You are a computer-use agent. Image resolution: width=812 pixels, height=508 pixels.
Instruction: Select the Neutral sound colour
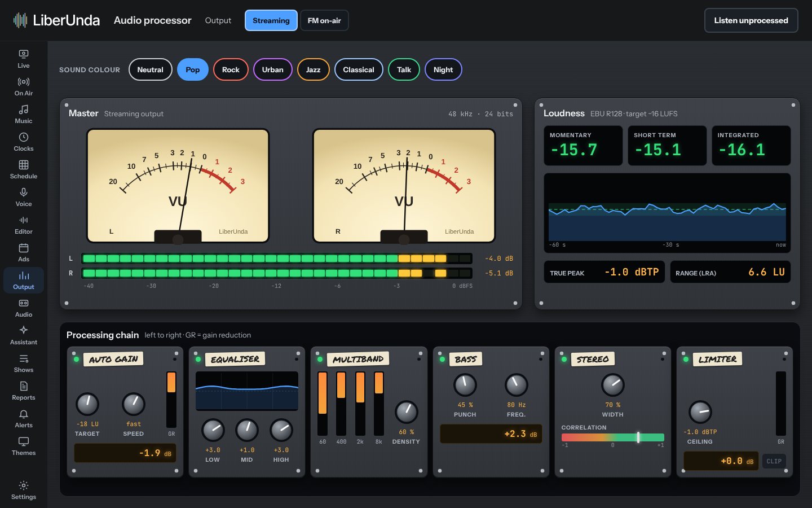[150, 69]
